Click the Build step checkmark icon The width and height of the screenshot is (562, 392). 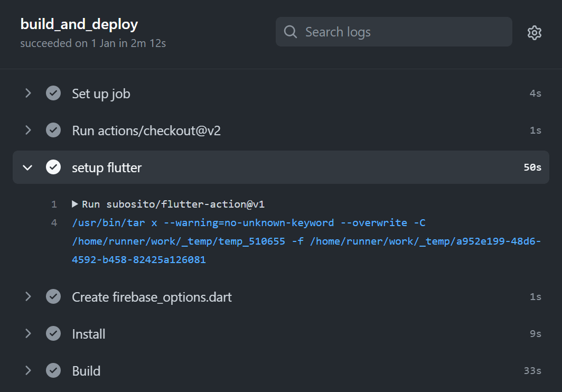click(53, 370)
